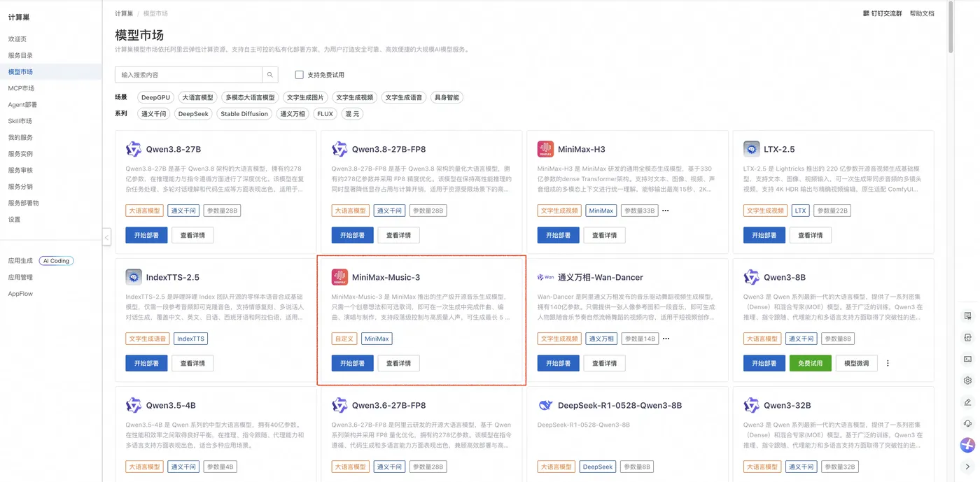The width and height of the screenshot is (980, 482).
Task: Filter by 大语言模型 scene tag
Action: click(196, 97)
